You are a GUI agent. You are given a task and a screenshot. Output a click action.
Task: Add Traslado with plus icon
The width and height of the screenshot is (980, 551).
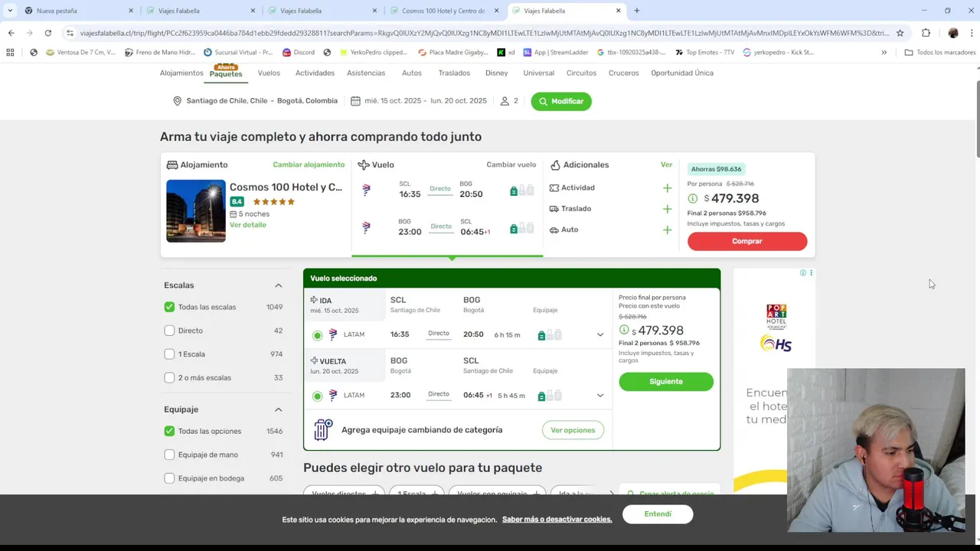click(667, 209)
